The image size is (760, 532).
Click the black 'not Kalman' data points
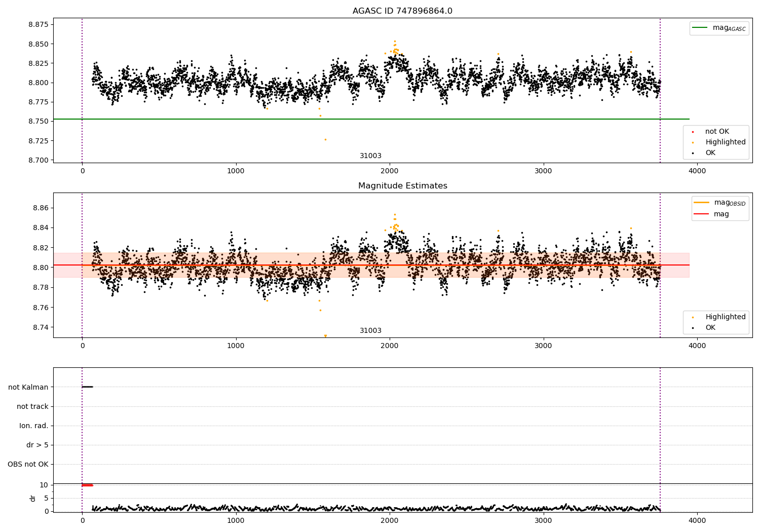tap(88, 387)
